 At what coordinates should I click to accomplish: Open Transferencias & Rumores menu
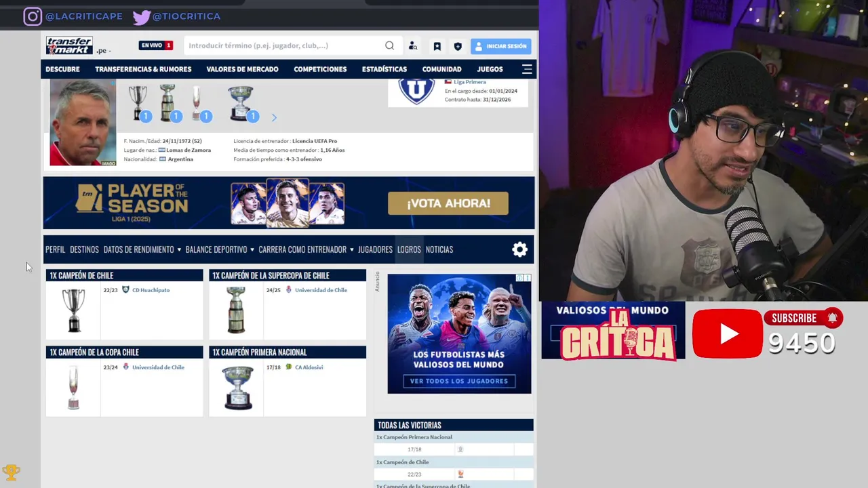pos(143,69)
